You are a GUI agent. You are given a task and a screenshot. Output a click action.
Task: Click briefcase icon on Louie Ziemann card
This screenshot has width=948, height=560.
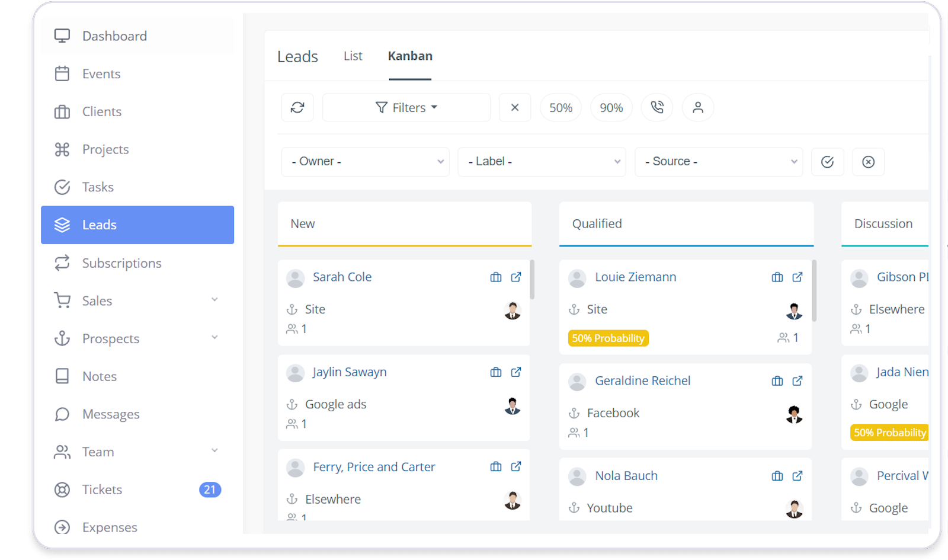click(777, 277)
